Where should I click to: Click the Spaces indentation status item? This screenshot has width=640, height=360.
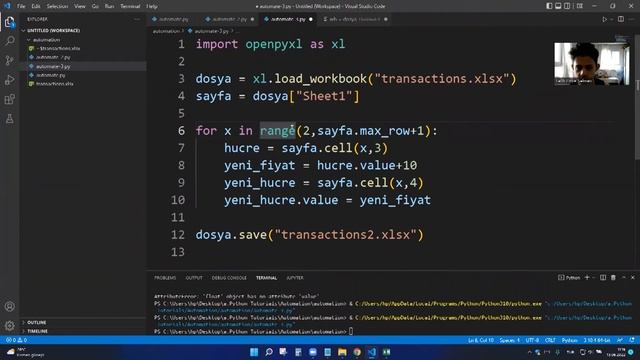click(510, 340)
